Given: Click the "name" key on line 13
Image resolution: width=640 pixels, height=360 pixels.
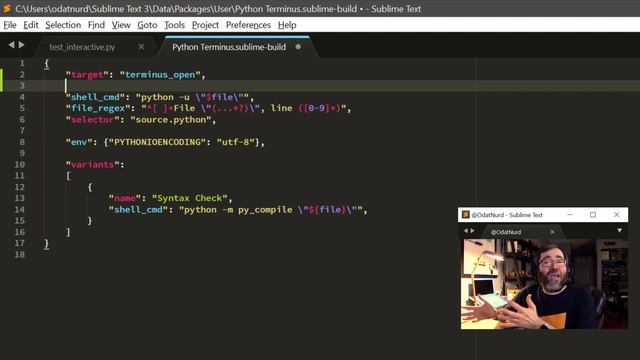Looking at the screenshot, I should pyautogui.click(x=124, y=198).
